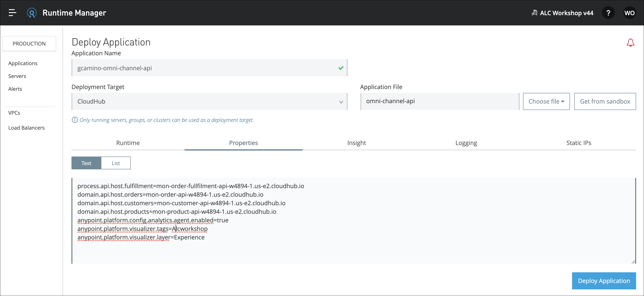This screenshot has height=296, width=644.
Task: Open the Logging tab
Action: [x=466, y=143]
